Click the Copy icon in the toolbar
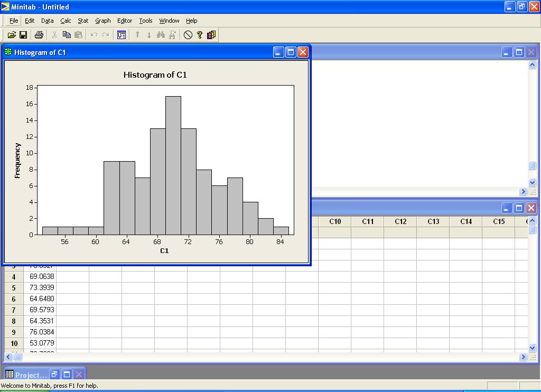 pyautogui.click(x=67, y=35)
